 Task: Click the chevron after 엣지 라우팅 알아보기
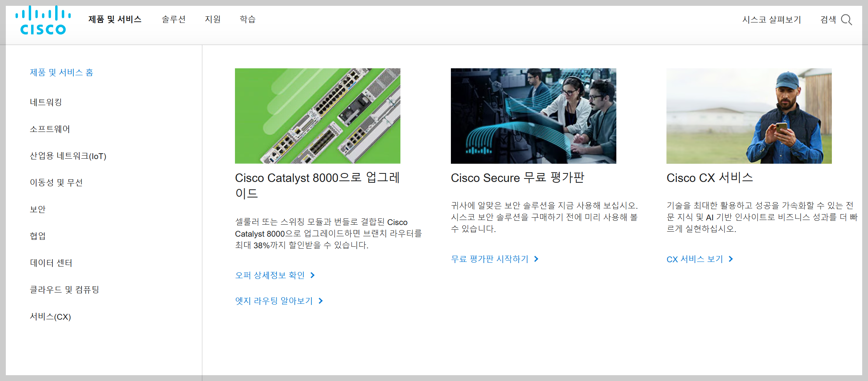(x=320, y=301)
